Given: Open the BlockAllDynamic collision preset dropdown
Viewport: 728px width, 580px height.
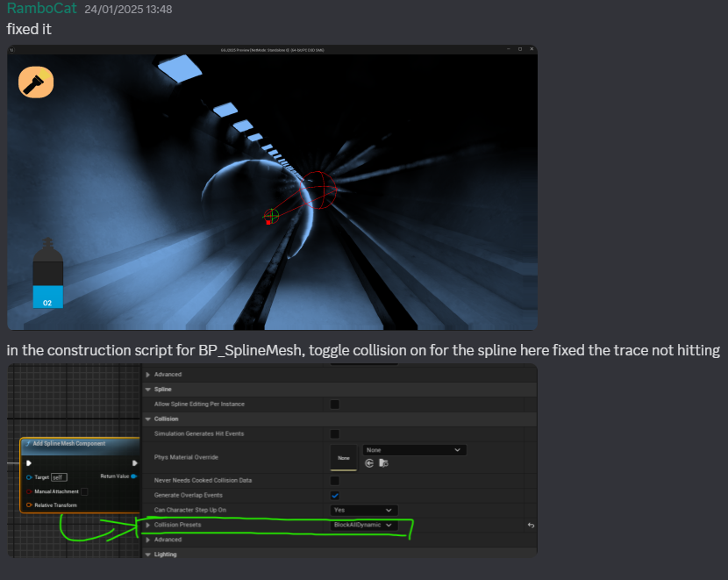Looking at the screenshot, I should (x=363, y=525).
